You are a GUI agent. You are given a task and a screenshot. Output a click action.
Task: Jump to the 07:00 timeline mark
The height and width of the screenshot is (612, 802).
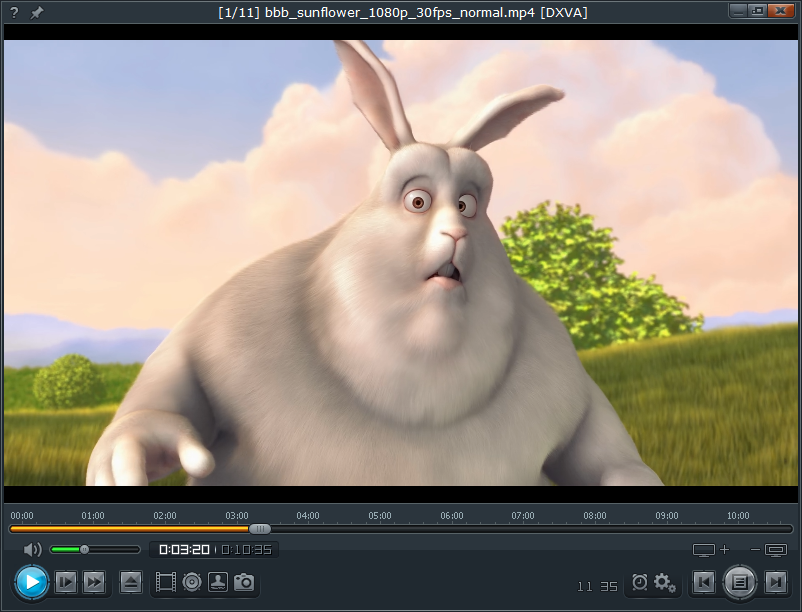523,515
